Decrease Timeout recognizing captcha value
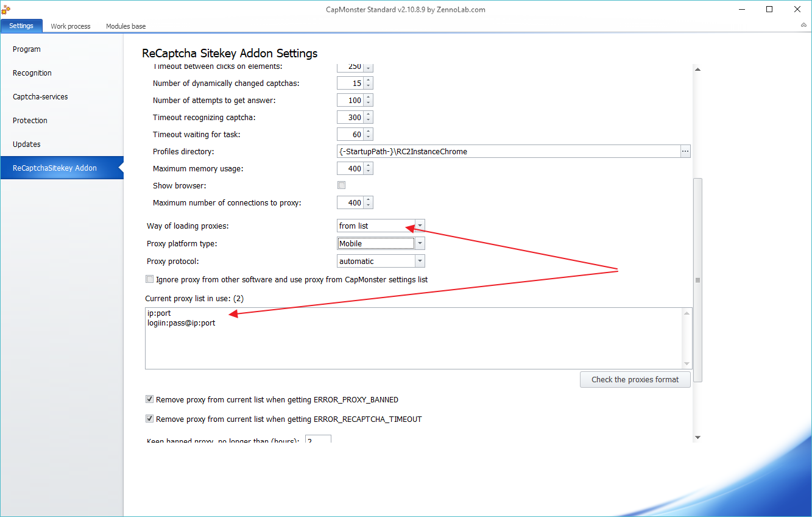 [x=369, y=121]
